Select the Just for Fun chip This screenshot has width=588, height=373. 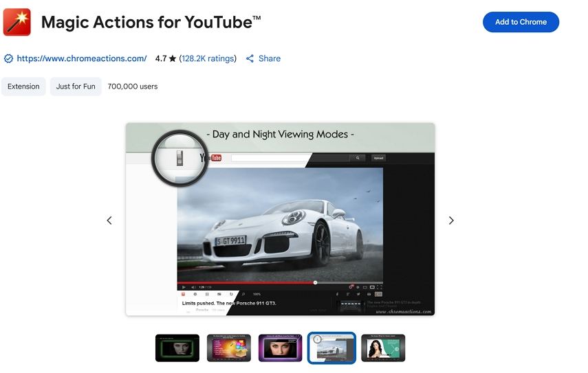[76, 87]
